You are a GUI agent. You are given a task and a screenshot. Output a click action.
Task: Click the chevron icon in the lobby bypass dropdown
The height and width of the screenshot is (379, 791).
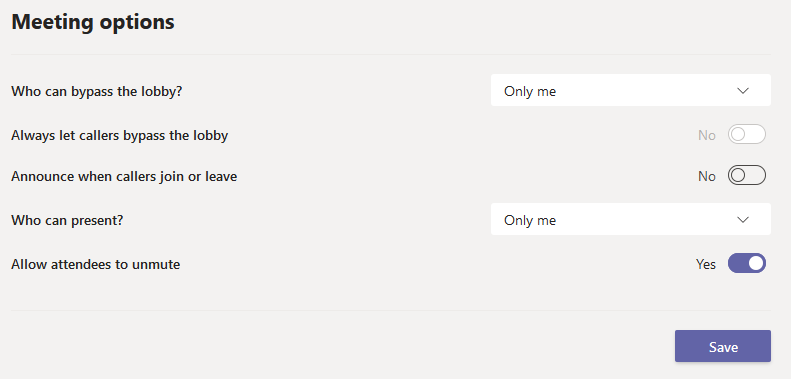point(743,91)
